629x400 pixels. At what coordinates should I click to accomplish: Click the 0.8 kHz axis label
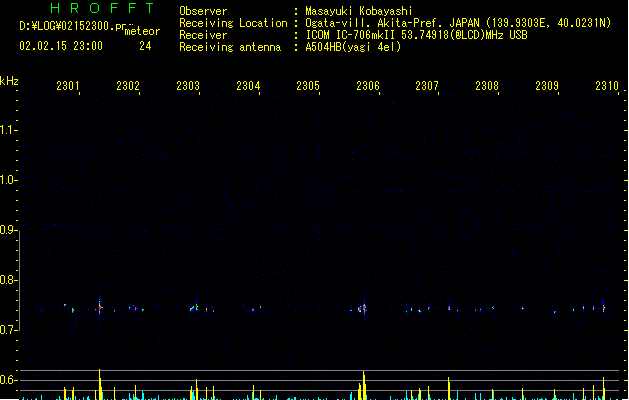coord(8,280)
